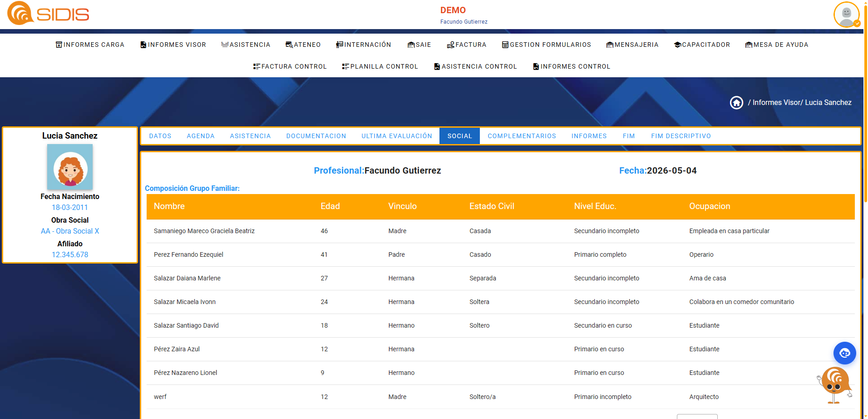Click the Estado Civil column header
The height and width of the screenshot is (419, 868).
point(492,206)
